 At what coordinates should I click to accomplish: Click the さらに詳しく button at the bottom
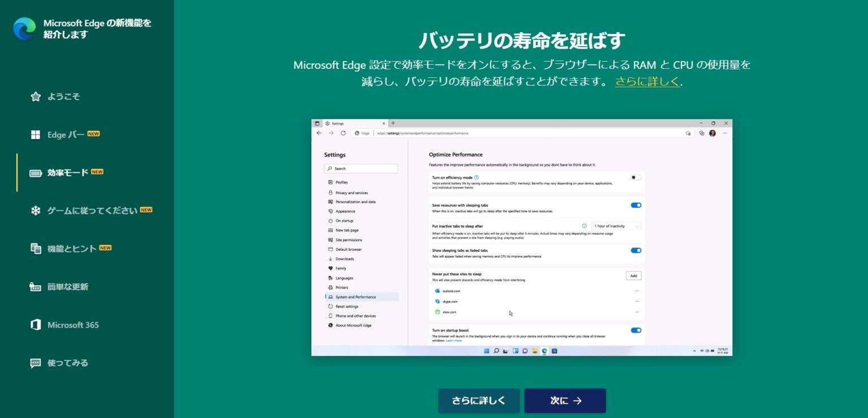pyautogui.click(x=479, y=400)
